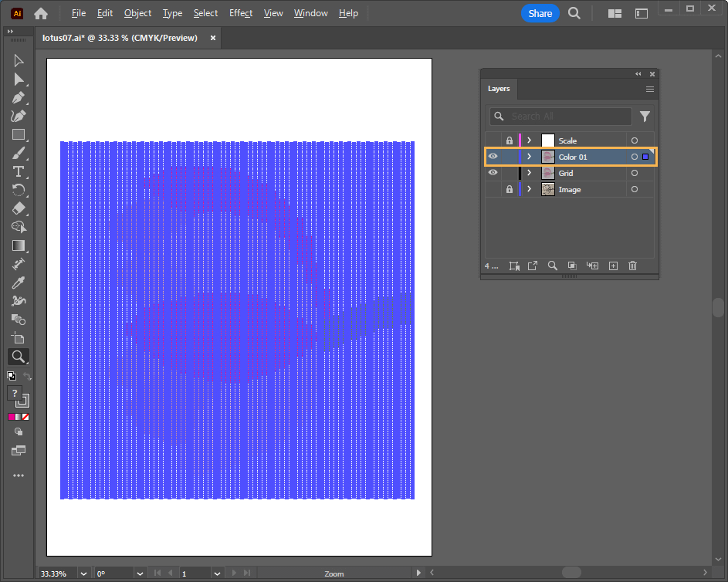Select the Pen tool
The height and width of the screenshot is (582, 728).
pos(19,98)
